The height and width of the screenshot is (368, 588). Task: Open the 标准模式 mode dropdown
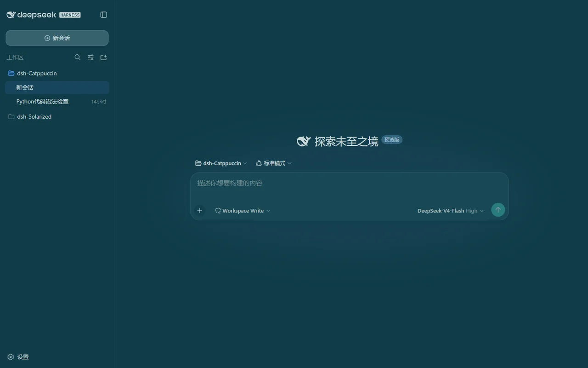274,163
